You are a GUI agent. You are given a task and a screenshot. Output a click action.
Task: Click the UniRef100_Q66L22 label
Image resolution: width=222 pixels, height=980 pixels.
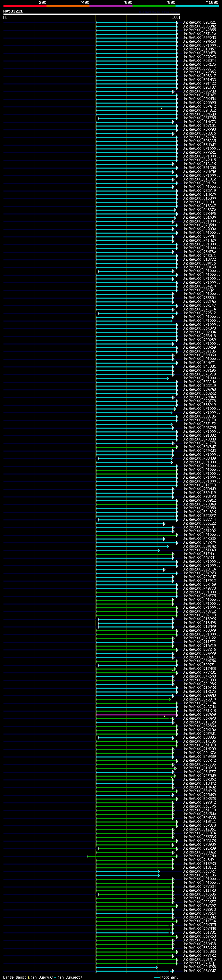tap(199, 524)
